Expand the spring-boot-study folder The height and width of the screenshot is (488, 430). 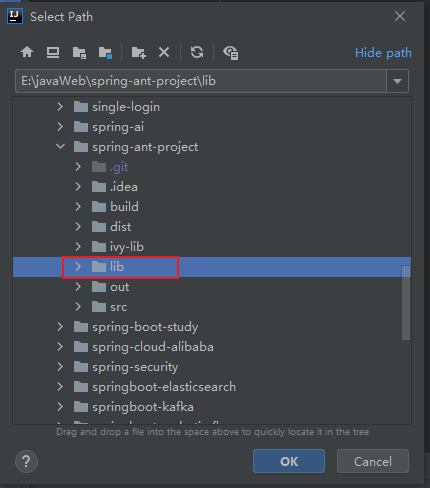point(60,327)
